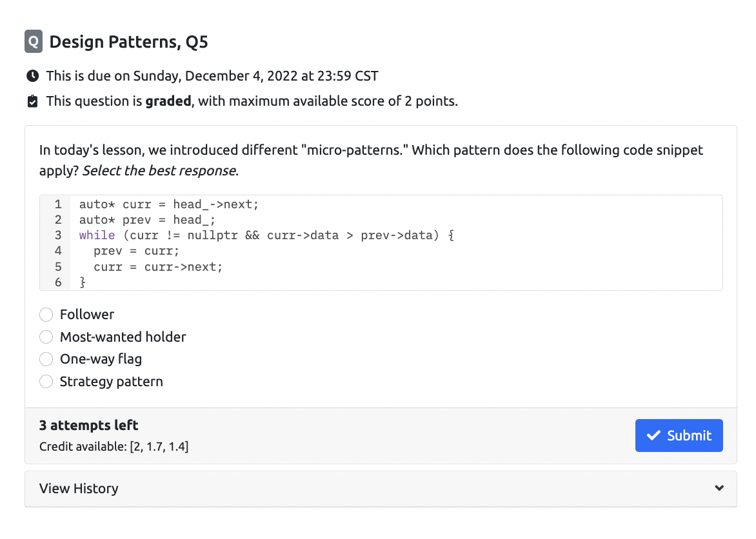The image size is (756, 539).
Task: Click the clock due-date icon
Action: [x=32, y=75]
